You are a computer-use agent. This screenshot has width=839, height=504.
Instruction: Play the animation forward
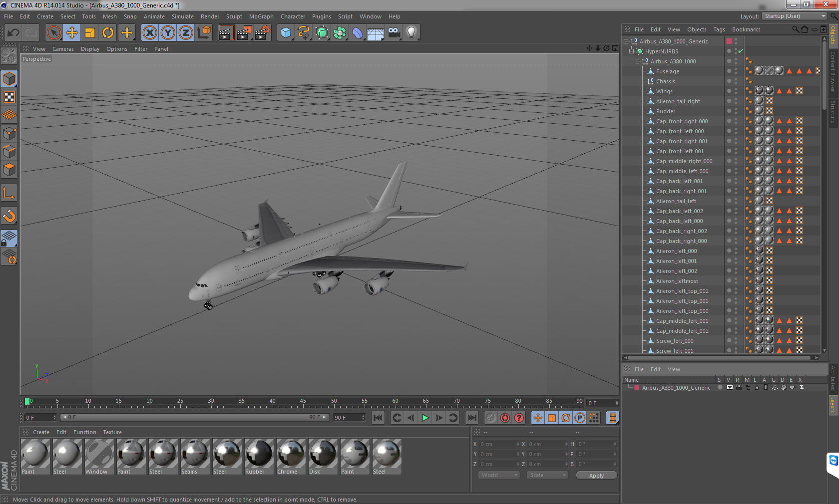[x=425, y=418]
